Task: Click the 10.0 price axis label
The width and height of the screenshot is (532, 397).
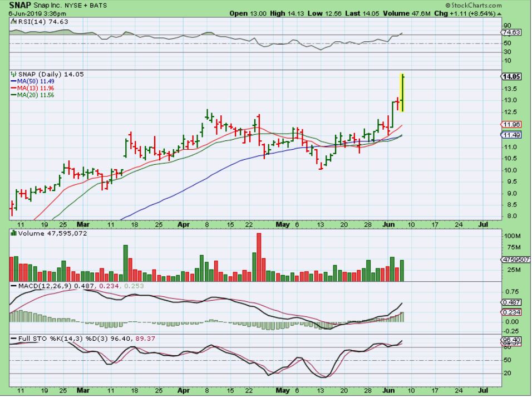Action: 511,170
